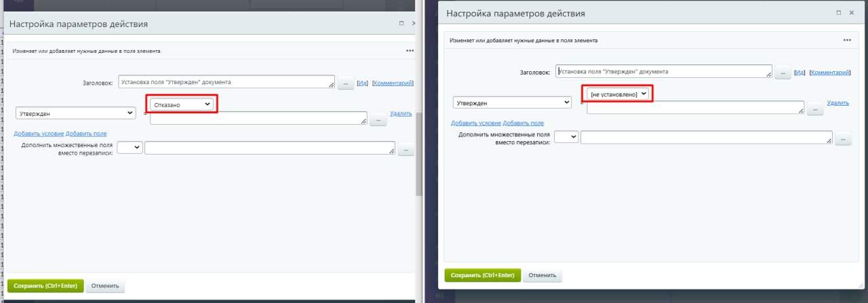The width and height of the screenshot is (868, 303).
Task: Maximize the left settings dialog
Action: pos(401,24)
